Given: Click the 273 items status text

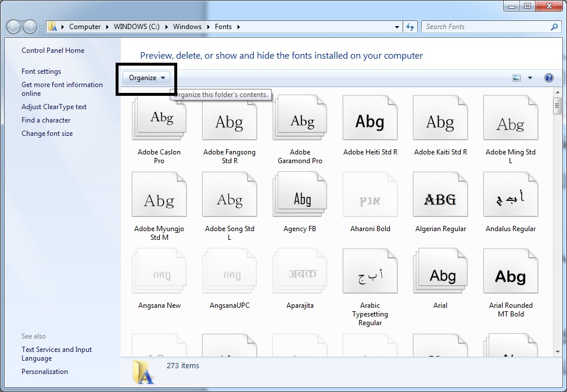Looking at the screenshot, I should coord(182,366).
